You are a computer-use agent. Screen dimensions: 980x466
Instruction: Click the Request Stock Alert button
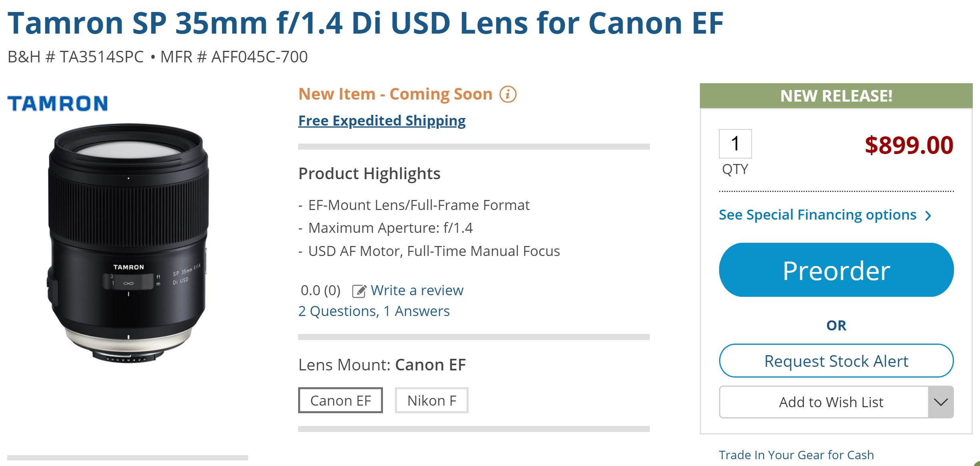[836, 361]
